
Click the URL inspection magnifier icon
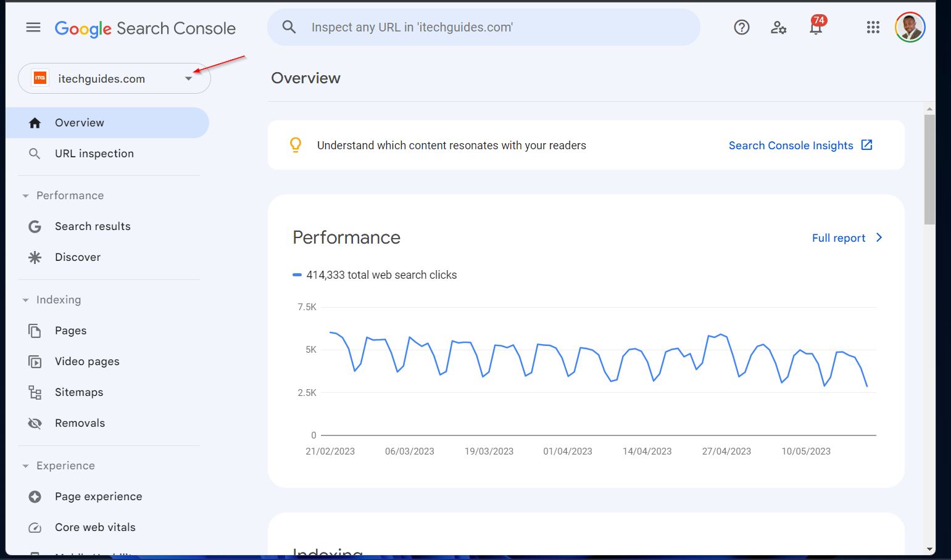point(35,154)
